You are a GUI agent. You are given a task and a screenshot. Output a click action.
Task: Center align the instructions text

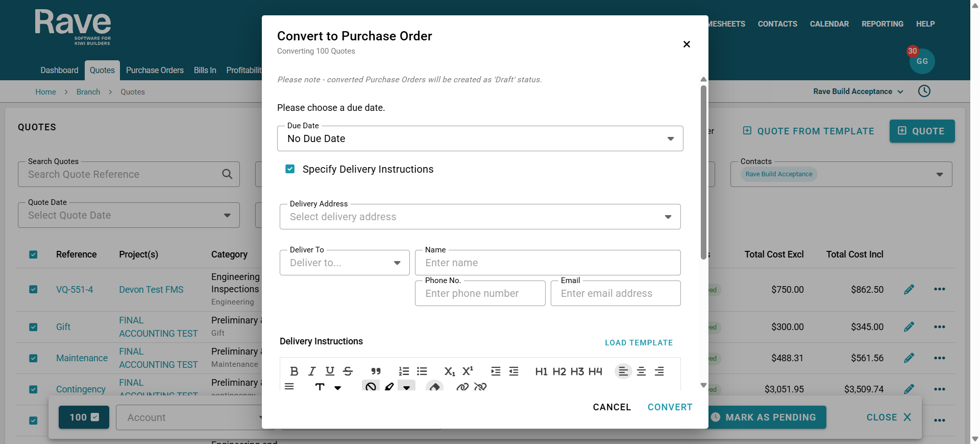(x=641, y=371)
